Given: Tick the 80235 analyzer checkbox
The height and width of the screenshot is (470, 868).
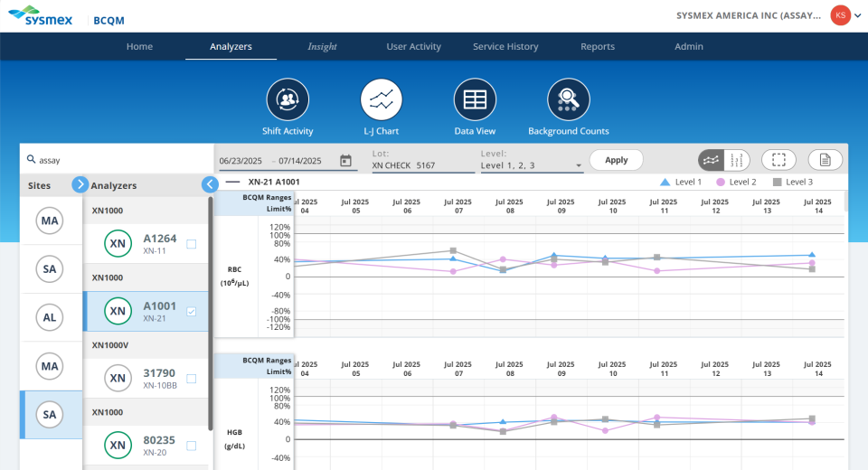Looking at the screenshot, I should (192, 446).
